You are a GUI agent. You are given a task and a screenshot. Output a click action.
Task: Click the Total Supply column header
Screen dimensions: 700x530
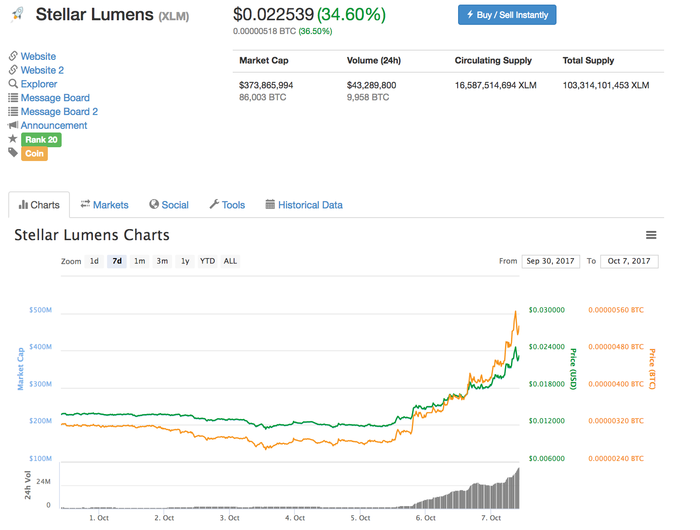[588, 60]
